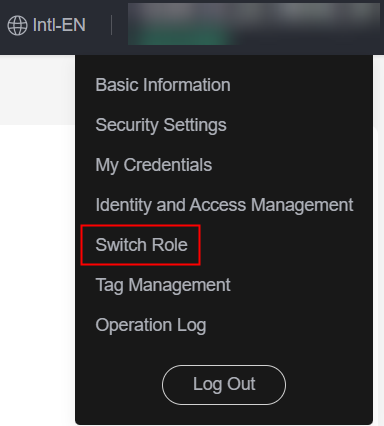This screenshot has height=426, width=384.
Task: Navigate to IAM from account menu
Action: click(x=224, y=205)
